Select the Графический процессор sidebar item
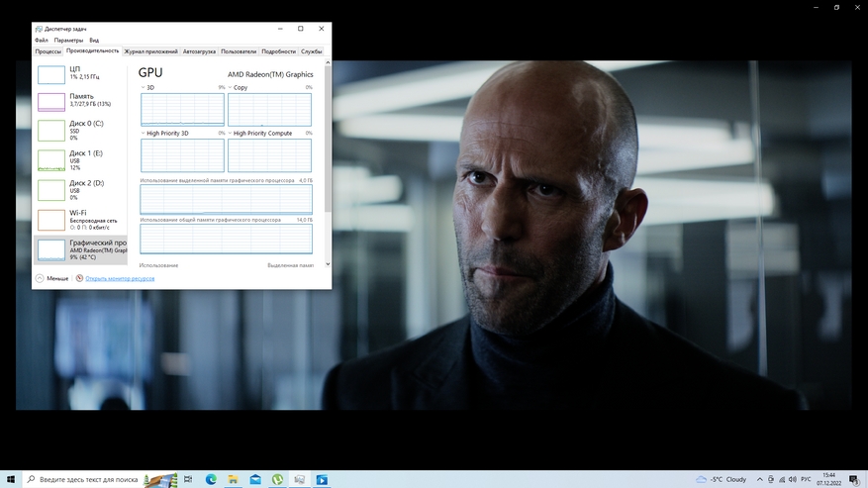Image resolution: width=868 pixels, height=488 pixels. [80, 249]
